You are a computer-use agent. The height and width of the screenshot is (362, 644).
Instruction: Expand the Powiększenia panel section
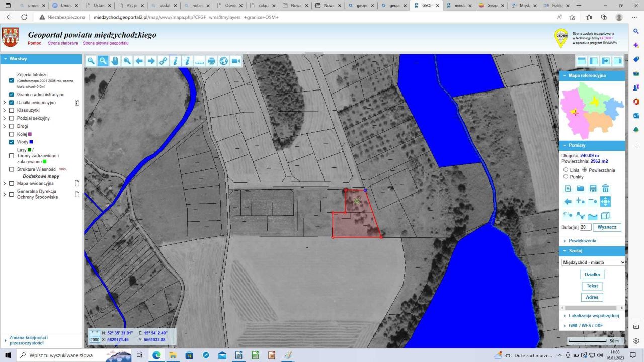click(x=582, y=241)
